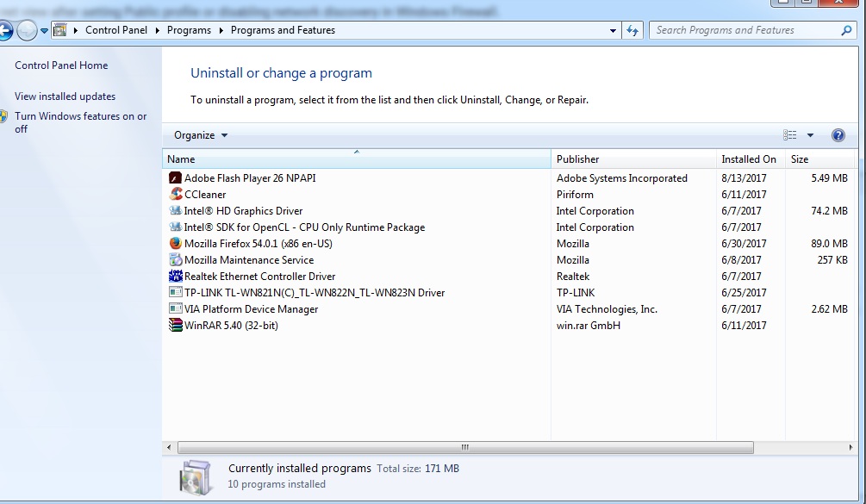Sort by the Name column header
The image size is (866, 504).
tap(357, 159)
